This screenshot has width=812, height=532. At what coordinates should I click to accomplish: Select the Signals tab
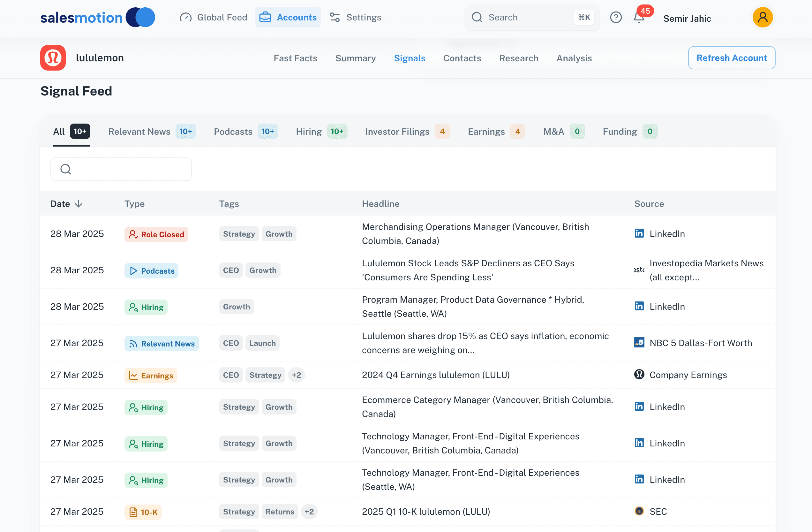coord(410,58)
